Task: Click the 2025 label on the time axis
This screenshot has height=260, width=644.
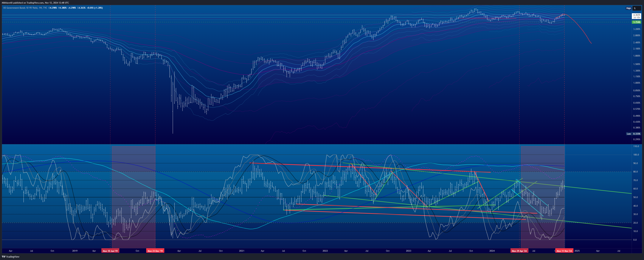Action: click(x=577, y=251)
